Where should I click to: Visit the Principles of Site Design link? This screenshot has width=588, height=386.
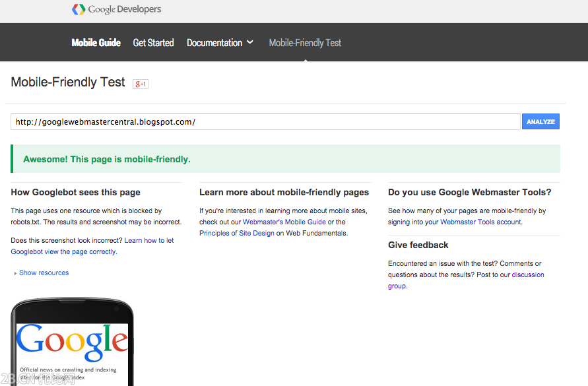tap(236, 233)
